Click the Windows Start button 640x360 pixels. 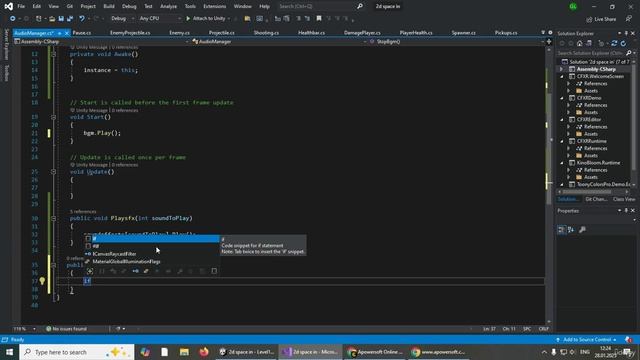[9, 352]
